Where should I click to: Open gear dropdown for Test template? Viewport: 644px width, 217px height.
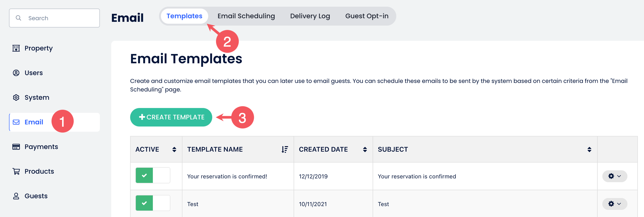(614, 204)
